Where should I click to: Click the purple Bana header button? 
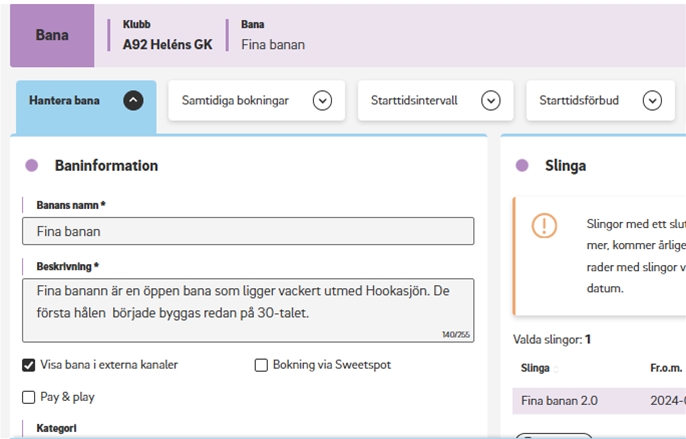click(52, 35)
